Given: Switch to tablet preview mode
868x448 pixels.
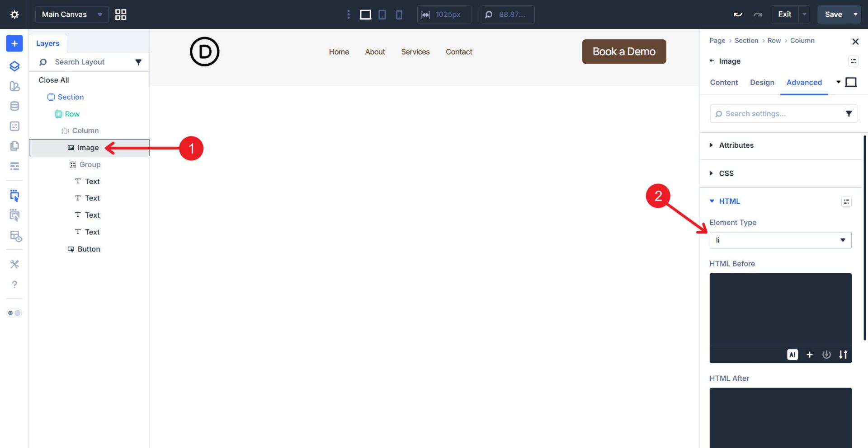Looking at the screenshot, I should [382, 14].
